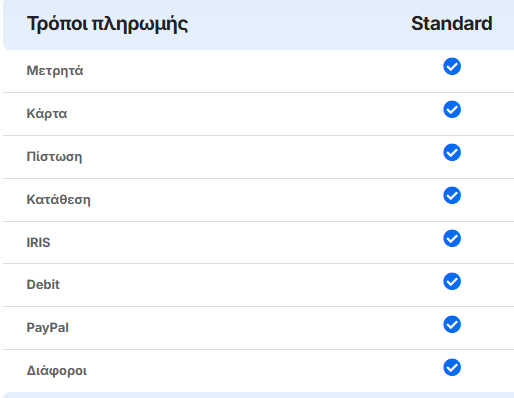Image resolution: width=514 pixels, height=398 pixels.
Task: Click the light blue bar below Διάφοροι
Action: click(258, 395)
